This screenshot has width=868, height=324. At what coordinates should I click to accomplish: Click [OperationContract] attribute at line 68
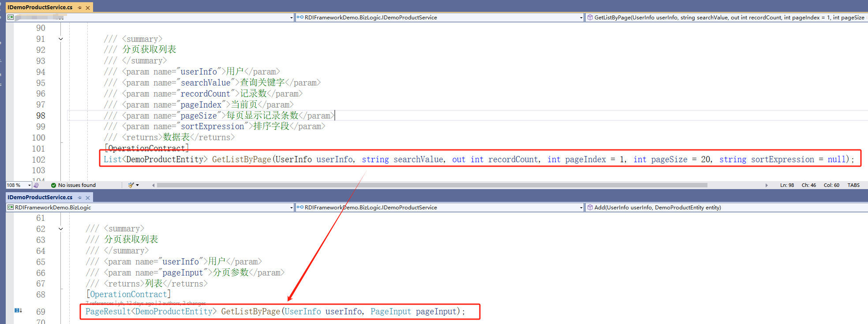(x=128, y=294)
